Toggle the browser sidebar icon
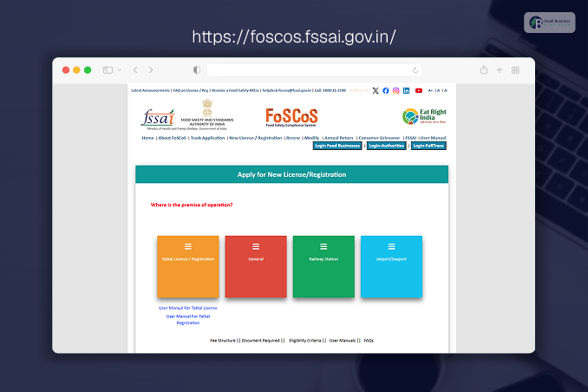Screen dimensions: 588x392 click(108, 70)
